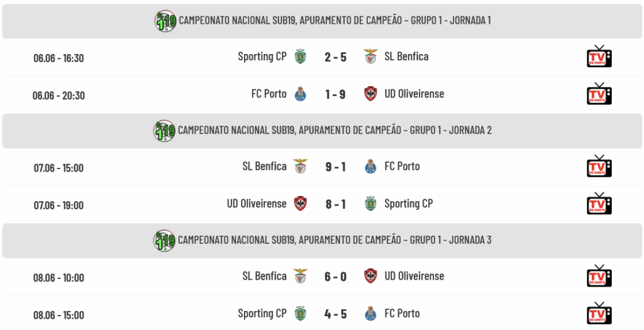Open the Jornada 3 competition header
This screenshot has height=330, width=644.
[322, 241]
